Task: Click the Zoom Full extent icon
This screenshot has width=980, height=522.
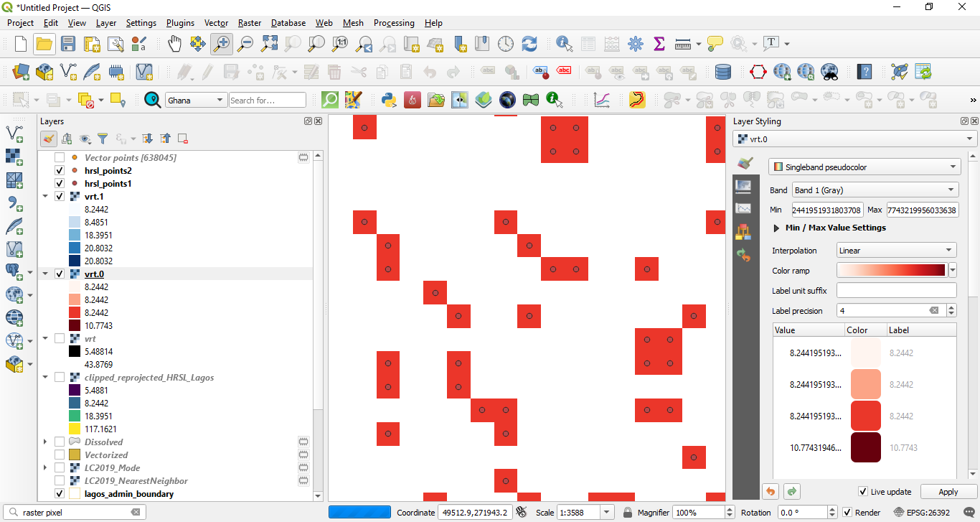Action: [269, 44]
